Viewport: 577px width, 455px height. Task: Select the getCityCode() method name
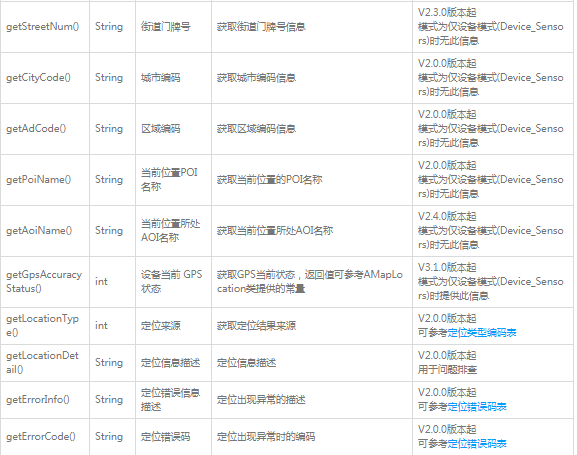pyautogui.click(x=39, y=78)
